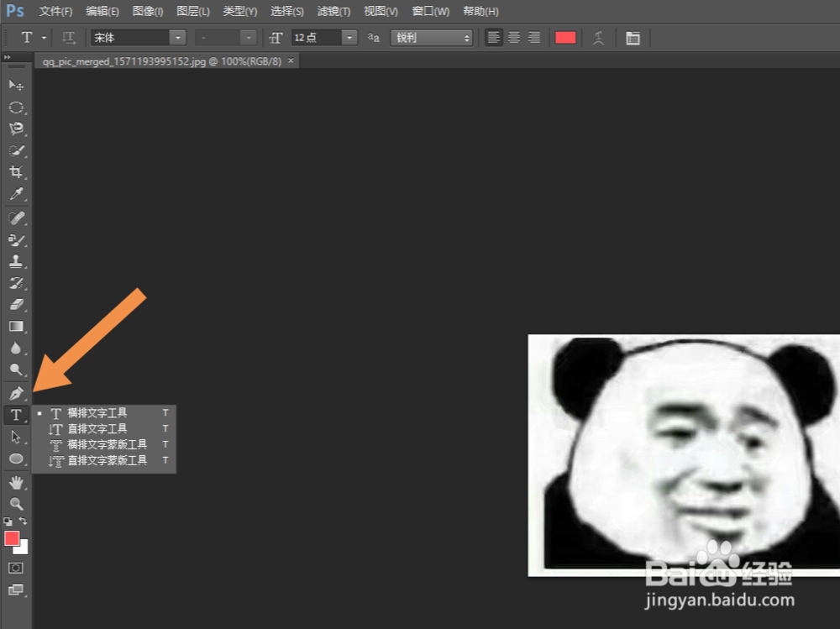Swap foreground and background colors
The height and width of the screenshot is (629, 840).
[x=23, y=521]
